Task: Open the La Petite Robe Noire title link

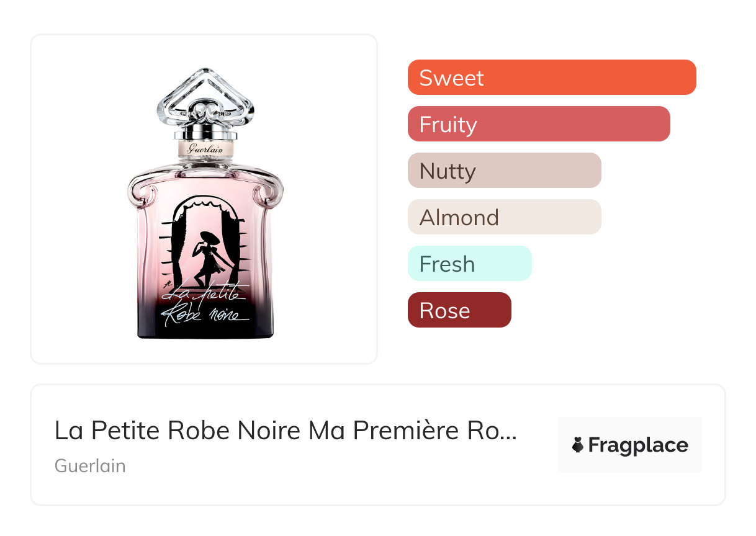Action: coord(284,431)
